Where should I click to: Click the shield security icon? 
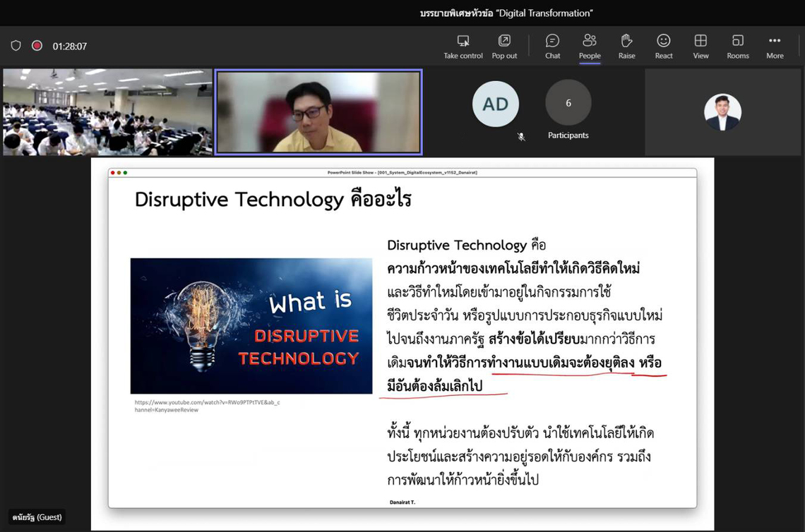16,46
